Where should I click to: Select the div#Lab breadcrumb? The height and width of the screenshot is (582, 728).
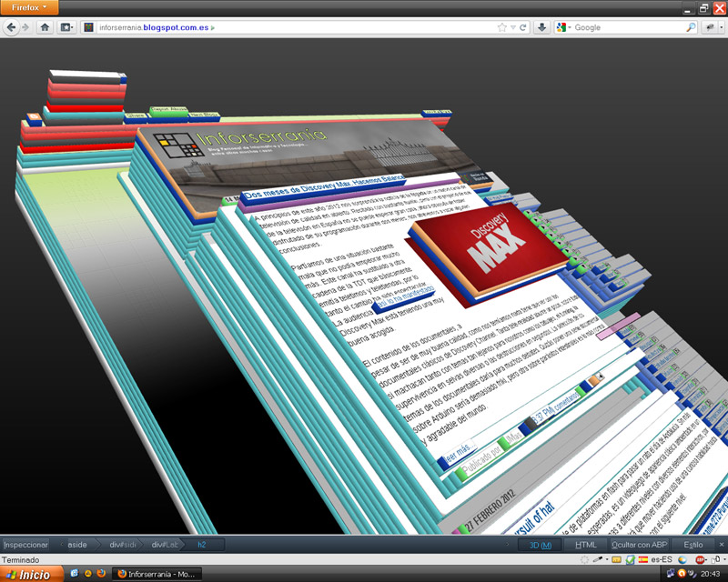[164, 545]
